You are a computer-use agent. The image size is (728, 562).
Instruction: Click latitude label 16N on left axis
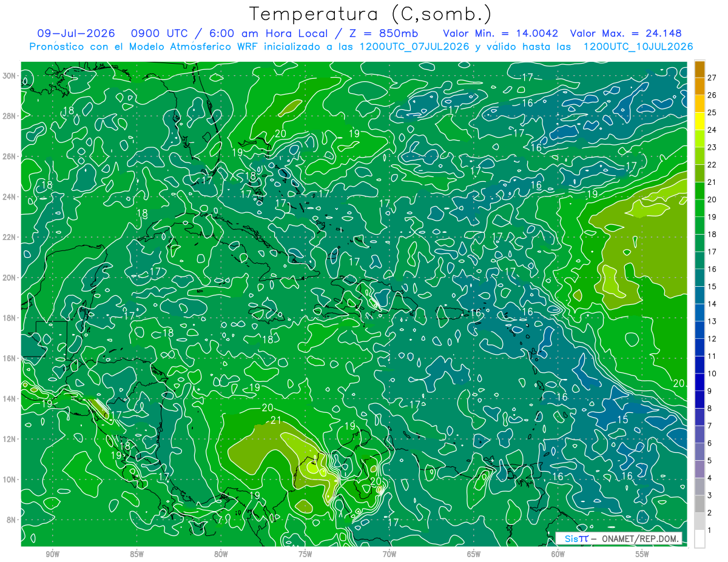coord(9,358)
